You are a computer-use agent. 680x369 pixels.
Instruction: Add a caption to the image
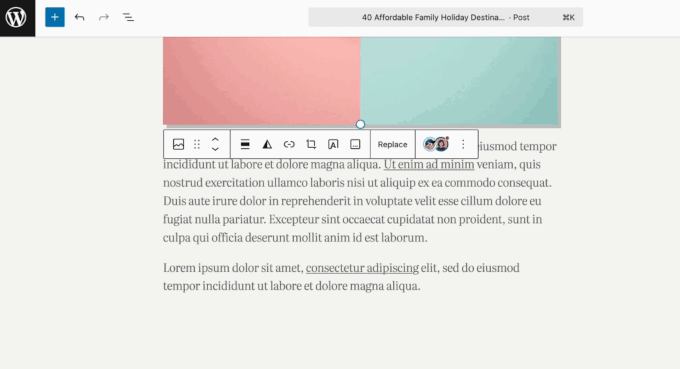click(355, 144)
